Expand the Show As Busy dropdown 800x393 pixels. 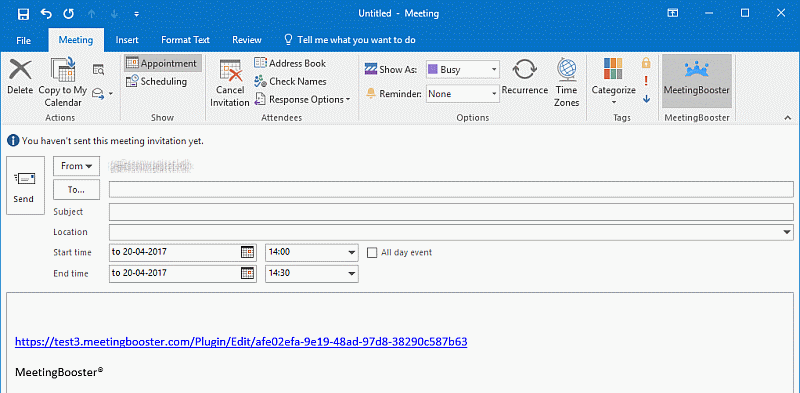tap(463, 69)
